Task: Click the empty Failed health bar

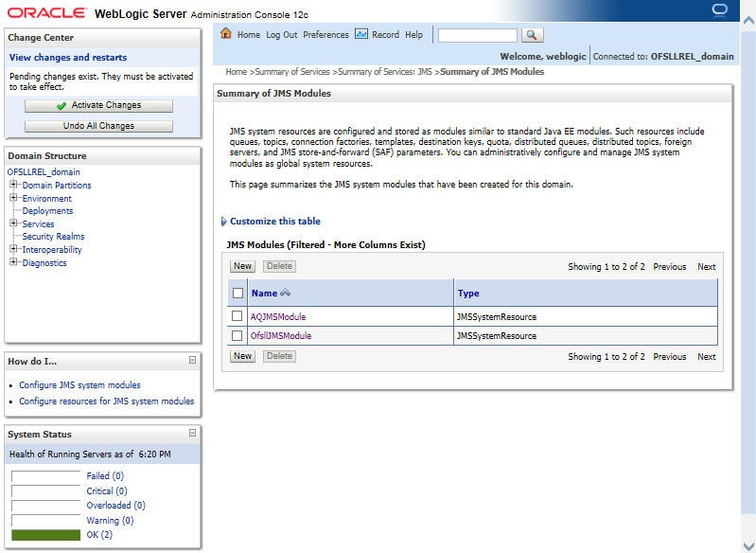Action: click(x=45, y=476)
